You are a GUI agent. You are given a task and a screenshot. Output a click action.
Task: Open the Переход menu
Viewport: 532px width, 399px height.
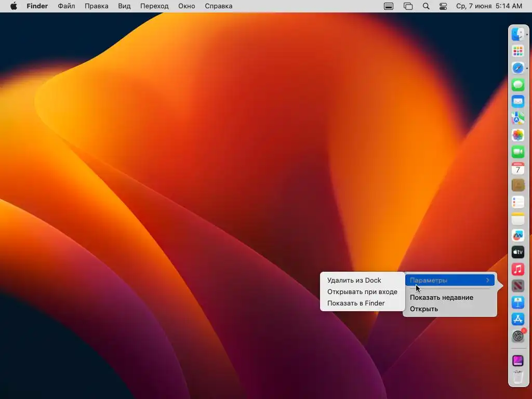pyautogui.click(x=154, y=6)
